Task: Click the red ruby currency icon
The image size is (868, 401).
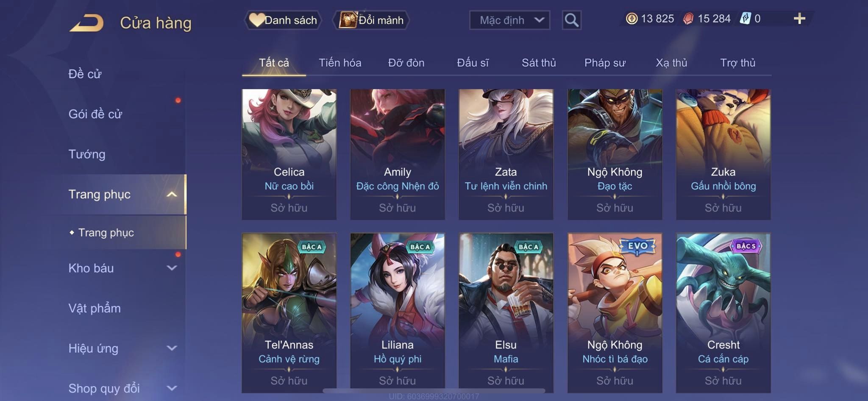Action: click(688, 19)
